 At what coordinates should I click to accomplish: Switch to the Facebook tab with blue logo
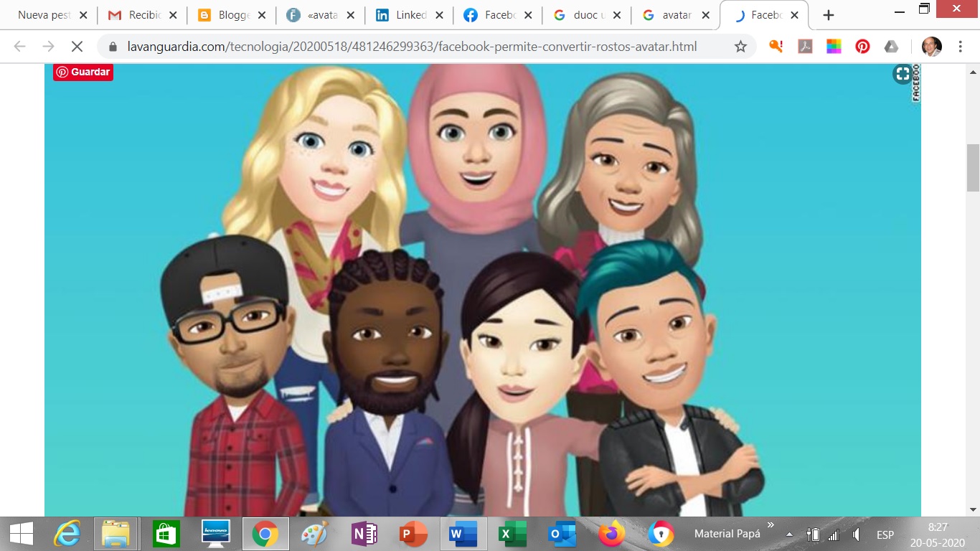point(490,15)
